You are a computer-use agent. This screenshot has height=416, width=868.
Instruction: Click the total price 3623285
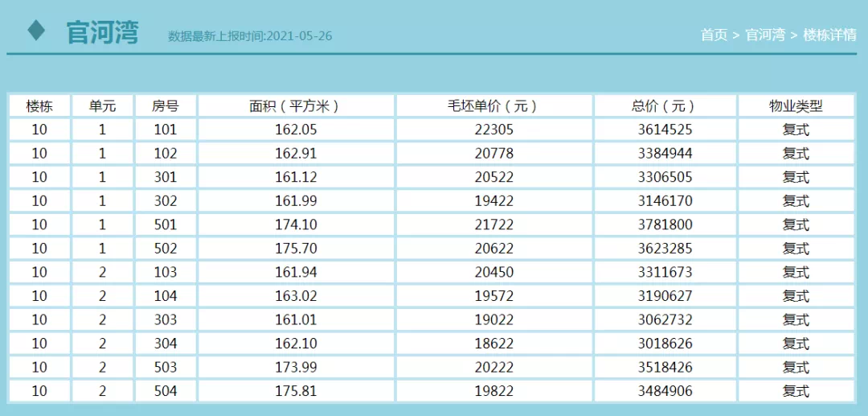(665, 248)
